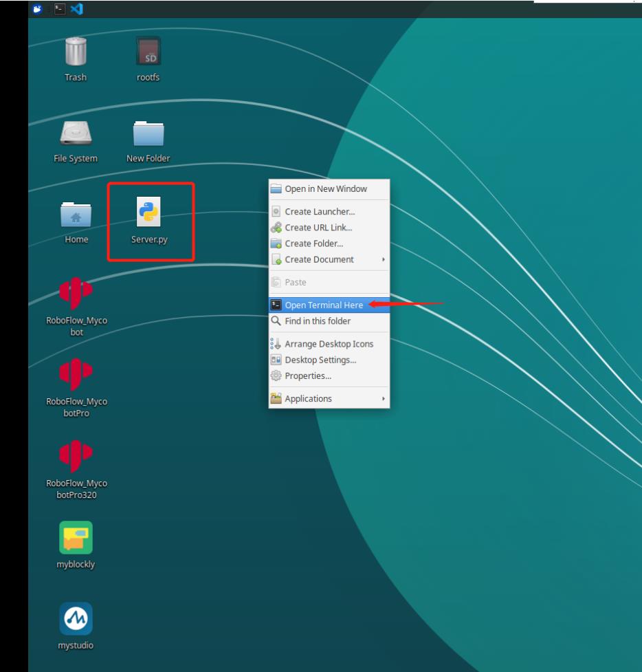Select the RoboFlow_MycobotPro launcher icon
Screen dimensions: 642x672
coord(76,374)
